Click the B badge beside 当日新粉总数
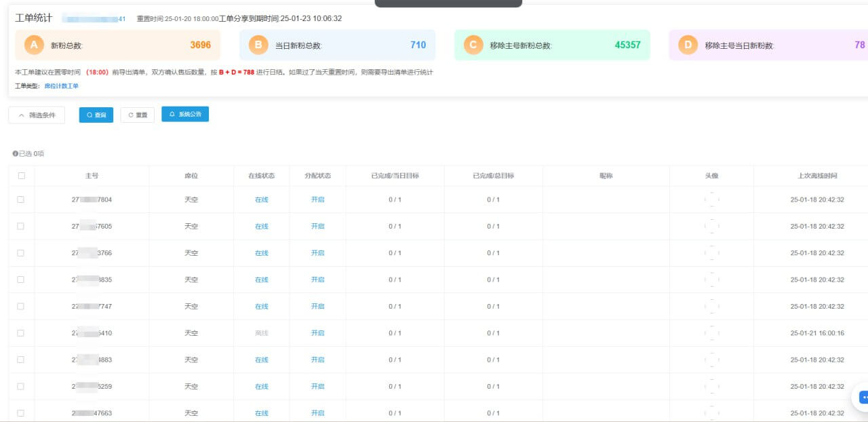Viewport: 868px width, 422px height. click(258, 45)
